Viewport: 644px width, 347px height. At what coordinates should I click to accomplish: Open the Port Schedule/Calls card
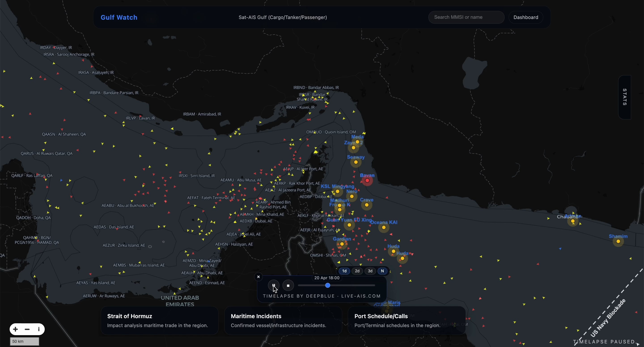tap(406, 320)
